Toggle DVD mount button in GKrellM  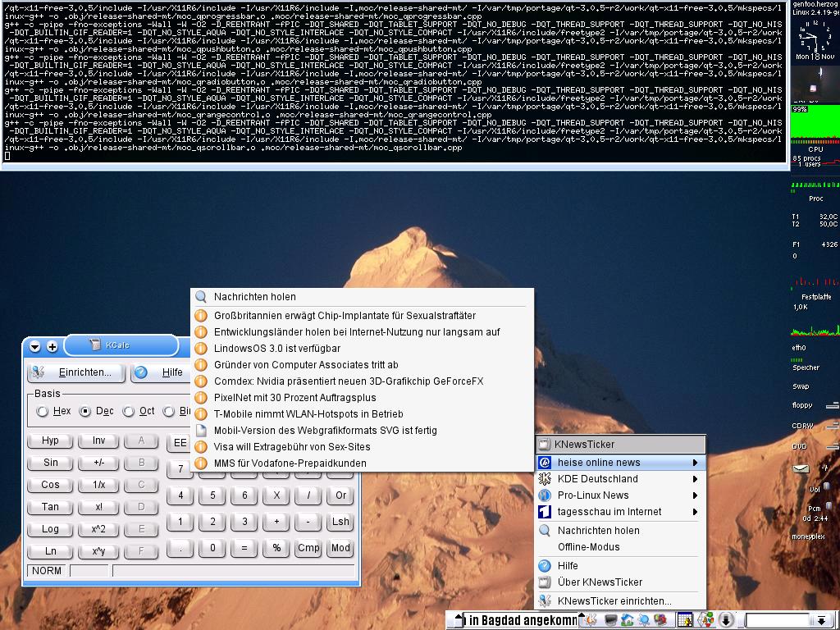[x=832, y=446]
